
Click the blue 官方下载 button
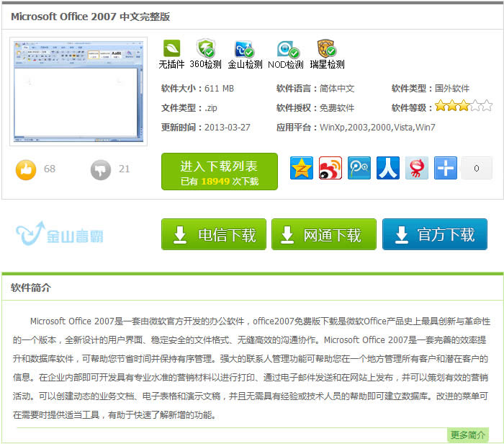(435, 234)
